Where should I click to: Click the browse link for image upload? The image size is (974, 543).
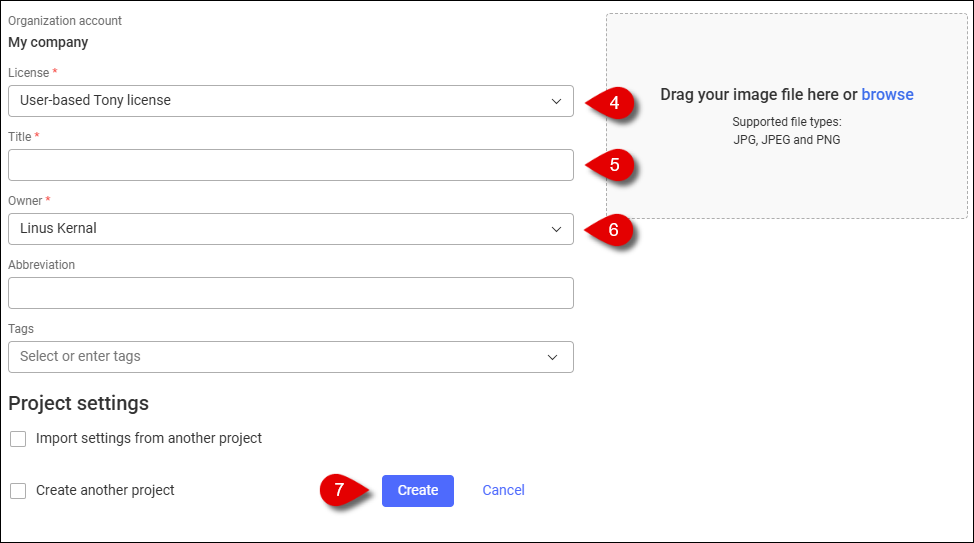(887, 94)
